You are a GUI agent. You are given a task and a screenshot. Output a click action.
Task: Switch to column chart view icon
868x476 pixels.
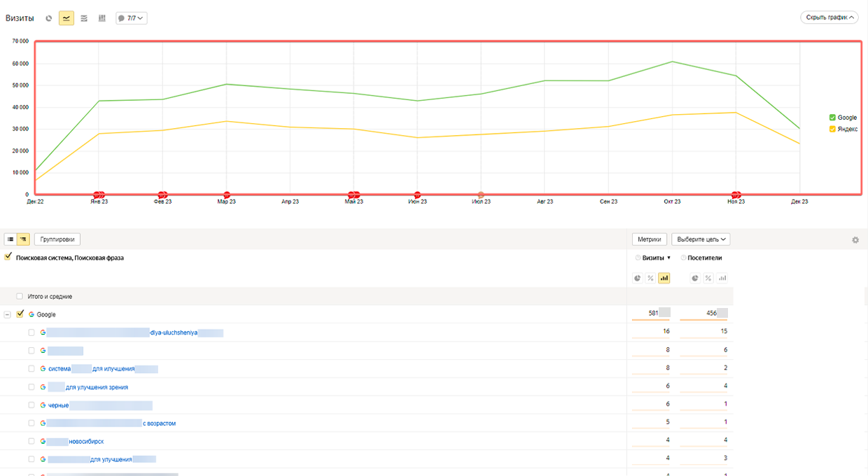click(101, 18)
